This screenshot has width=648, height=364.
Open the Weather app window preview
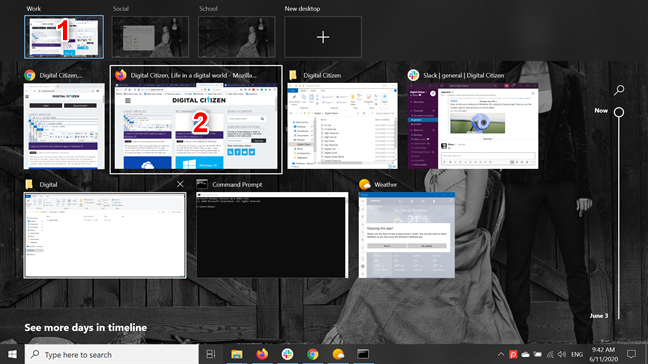pos(407,235)
